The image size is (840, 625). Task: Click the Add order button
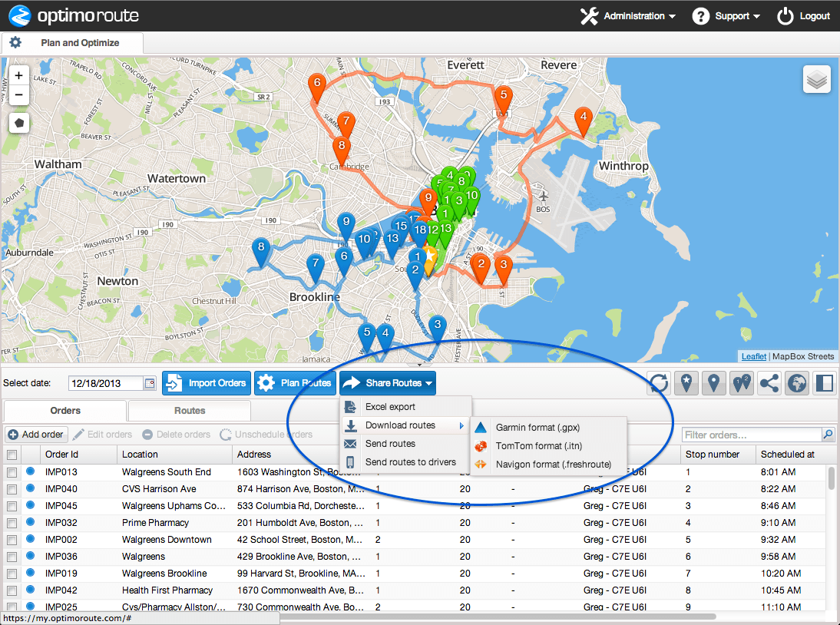[x=36, y=435]
